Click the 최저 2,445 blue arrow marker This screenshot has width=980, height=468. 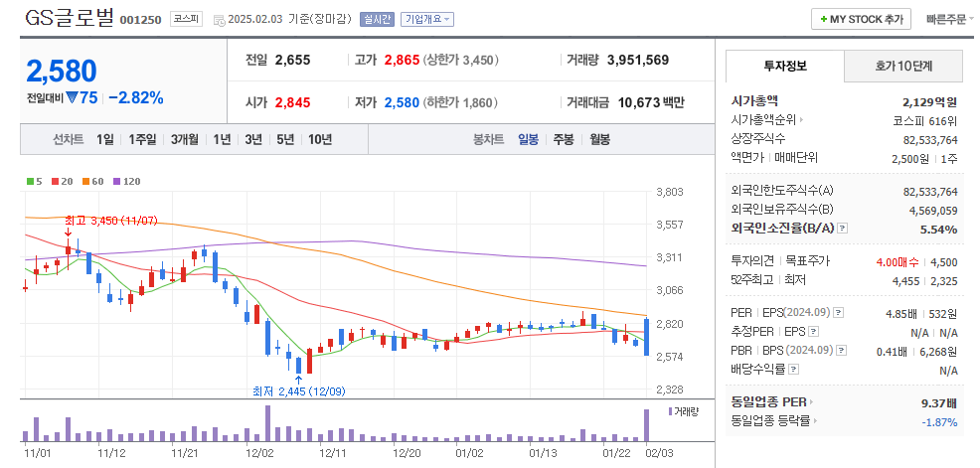(x=298, y=379)
